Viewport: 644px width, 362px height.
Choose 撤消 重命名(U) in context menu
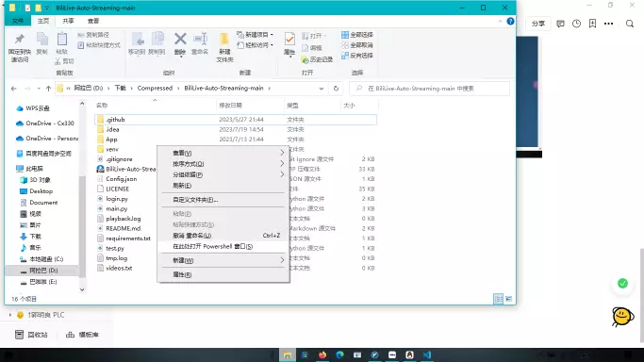point(223,236)
